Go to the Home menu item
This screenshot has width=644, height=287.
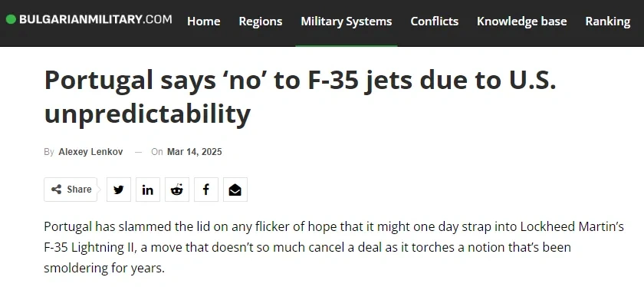click(204, 21)
